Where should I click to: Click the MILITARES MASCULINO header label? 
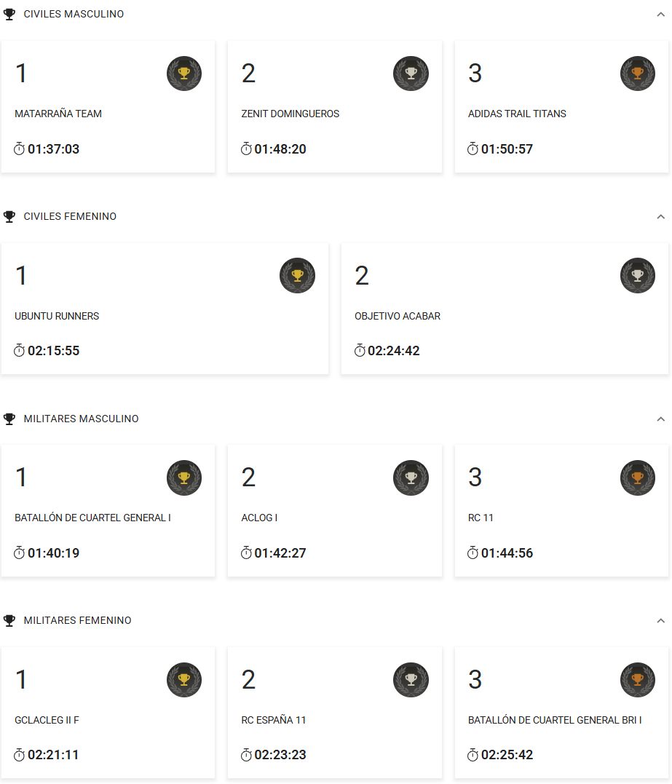pos(81,419)
